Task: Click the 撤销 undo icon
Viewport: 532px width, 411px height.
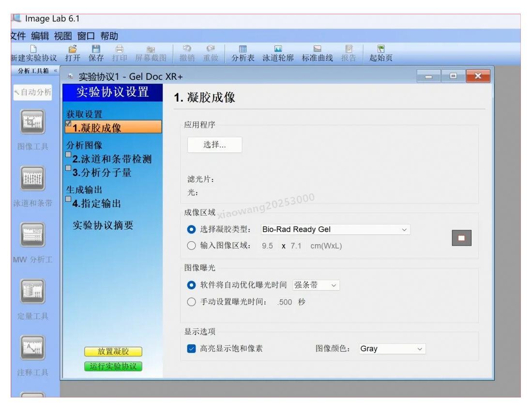Action: coord(187,49)
